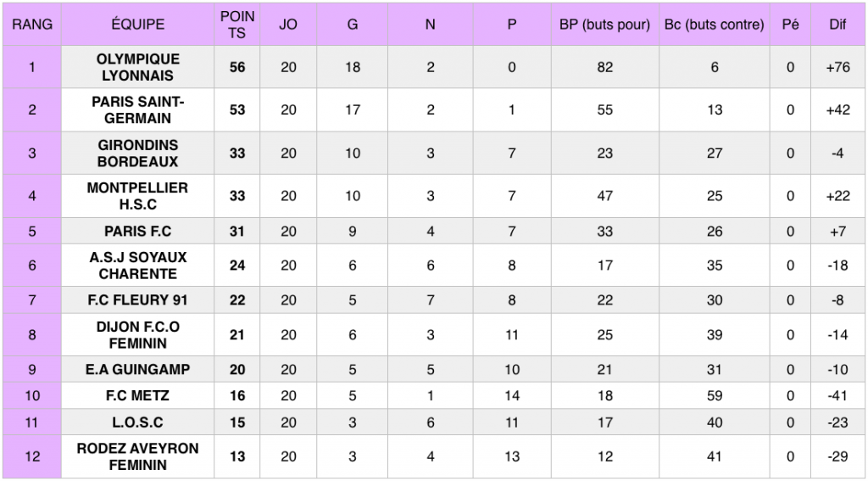Click the E.A GUINGAMP team cell
This screenshot has height=481, width=868.
[x=138, y=370]
